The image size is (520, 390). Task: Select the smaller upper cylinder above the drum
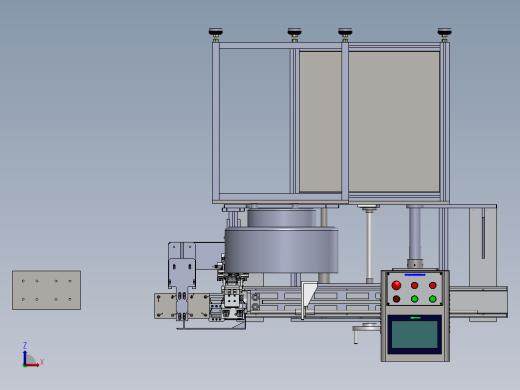[x=281, y=218]
